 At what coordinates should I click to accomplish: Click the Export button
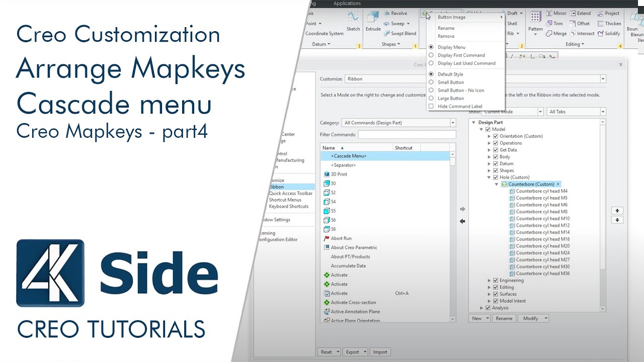click(x=355, y=352)
